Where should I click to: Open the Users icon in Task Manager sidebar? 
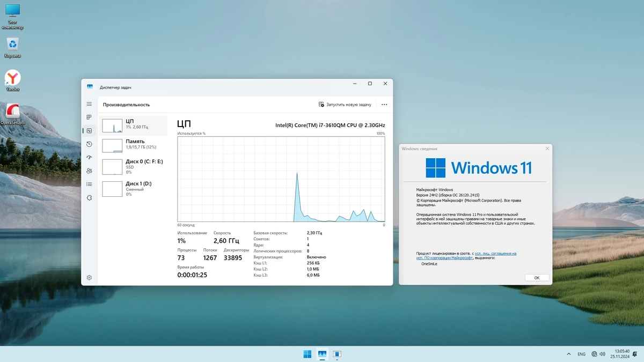[89, 171]
